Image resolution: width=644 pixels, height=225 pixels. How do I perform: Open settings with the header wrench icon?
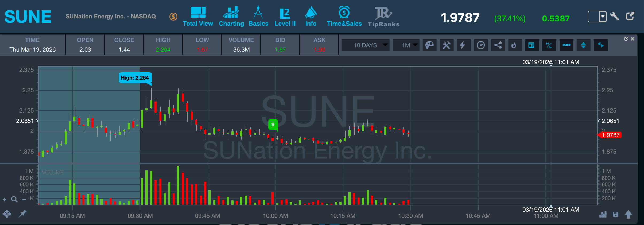(615, 16)
